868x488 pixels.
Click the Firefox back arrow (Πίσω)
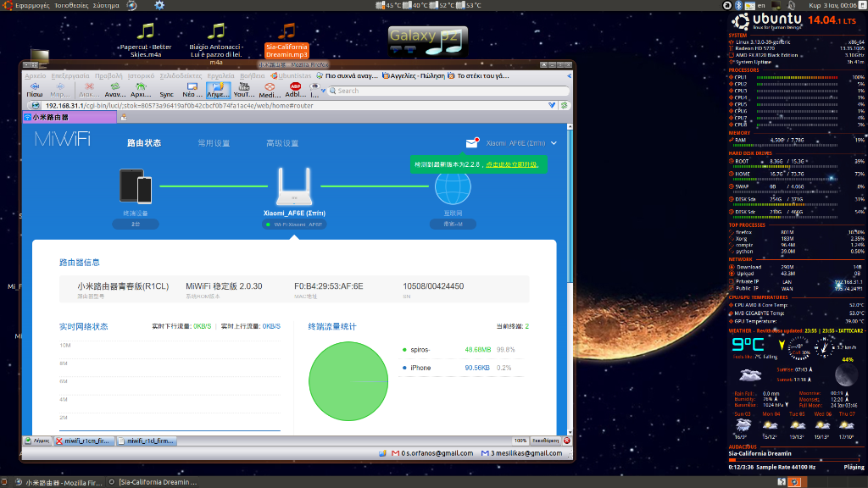35,89
